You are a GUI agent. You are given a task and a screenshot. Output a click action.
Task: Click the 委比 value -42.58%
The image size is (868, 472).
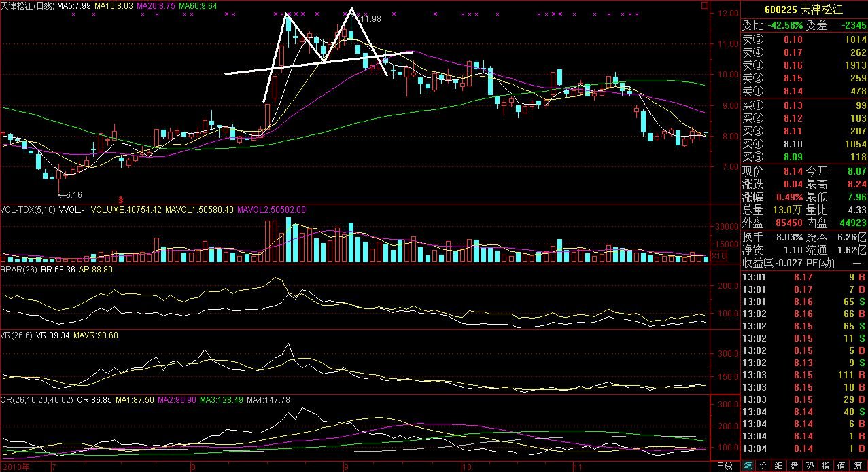785,25
